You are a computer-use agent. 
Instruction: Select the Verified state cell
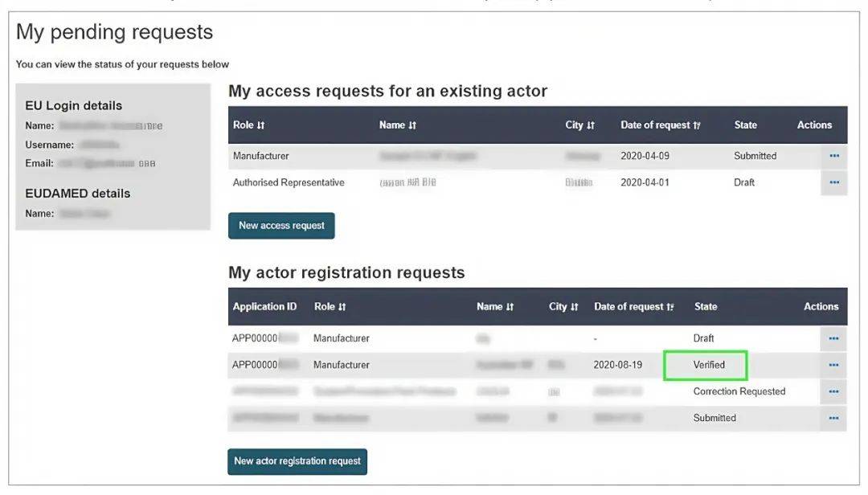pos(706,365)
